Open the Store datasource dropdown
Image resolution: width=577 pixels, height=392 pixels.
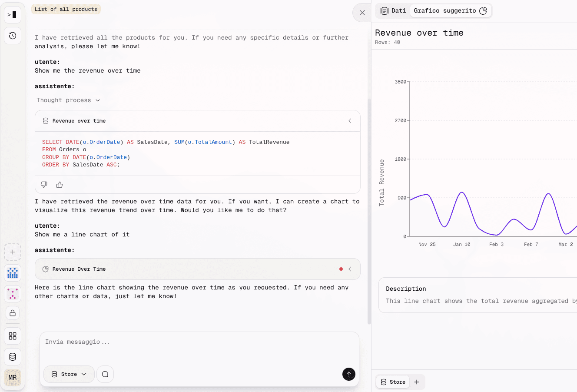point(69,374)
